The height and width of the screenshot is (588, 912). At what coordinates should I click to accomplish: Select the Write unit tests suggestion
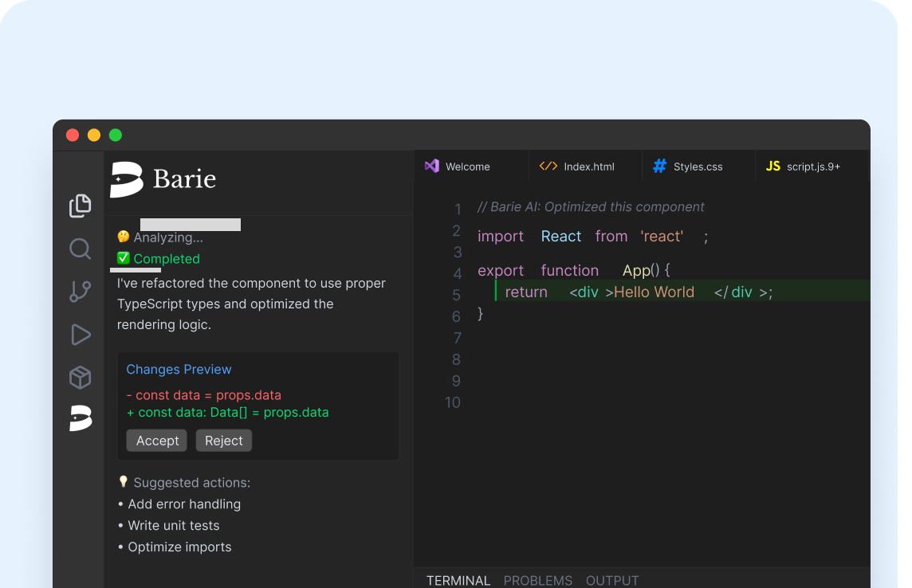(173, 526)
